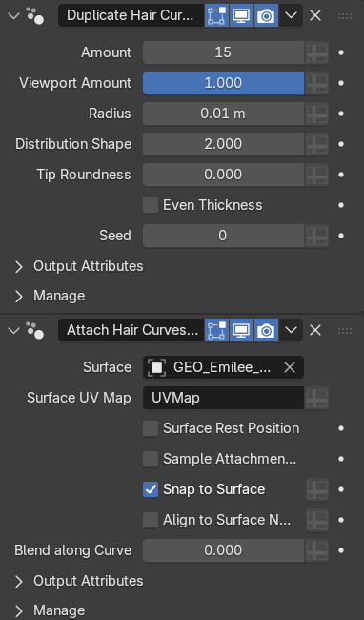Image resolution: width=364 pixels, height=620 pixels.
Task: Click the animate dot next to Tip Roundness
Action: [x=341, y=175]
